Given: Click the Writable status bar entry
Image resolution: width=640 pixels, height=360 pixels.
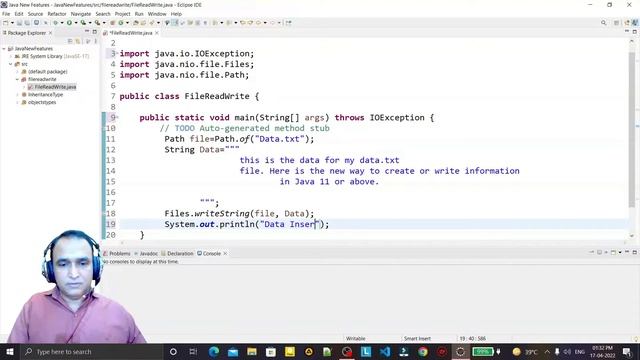Looking at the screenshot, I should (x=356, y=338).
